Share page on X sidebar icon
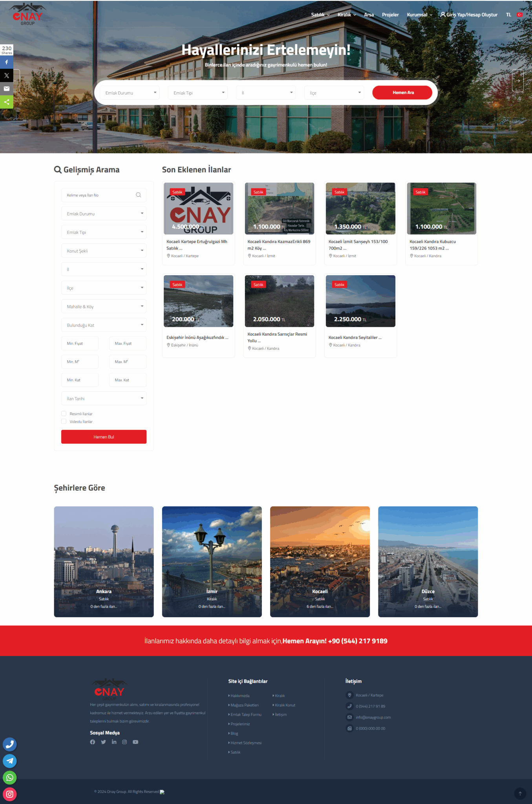This screenshot has width=532, height=804. 7,75
